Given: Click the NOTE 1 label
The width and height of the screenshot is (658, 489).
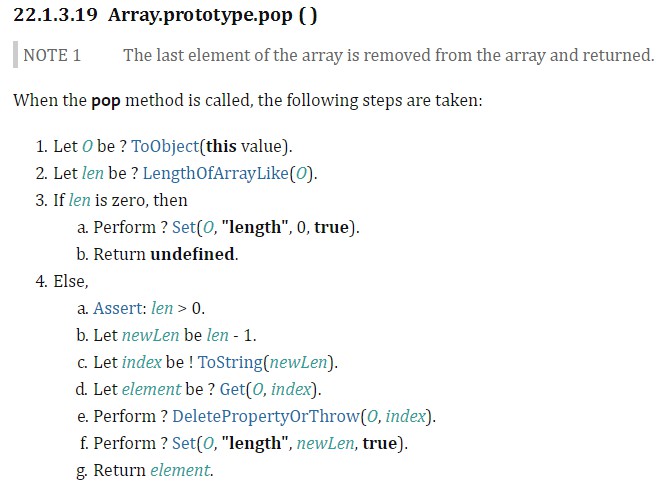Looking at the screenshot, I should click(x=52, y=55).
